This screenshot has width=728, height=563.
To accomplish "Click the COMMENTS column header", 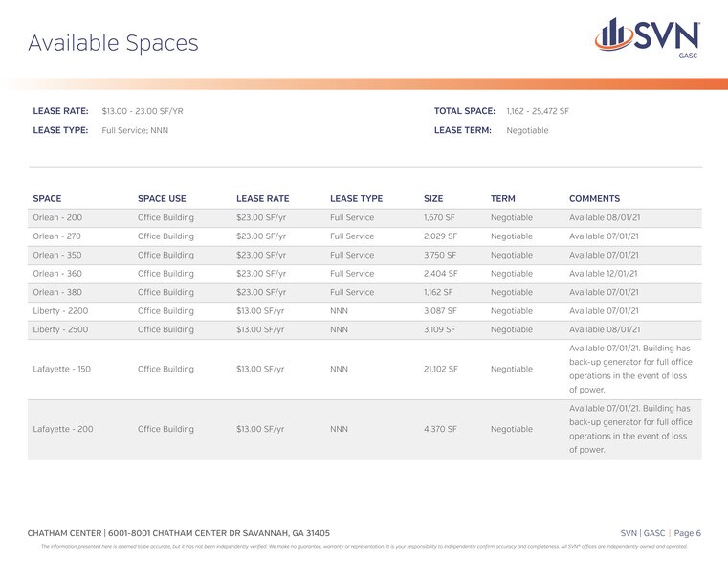I will point(594,199).
